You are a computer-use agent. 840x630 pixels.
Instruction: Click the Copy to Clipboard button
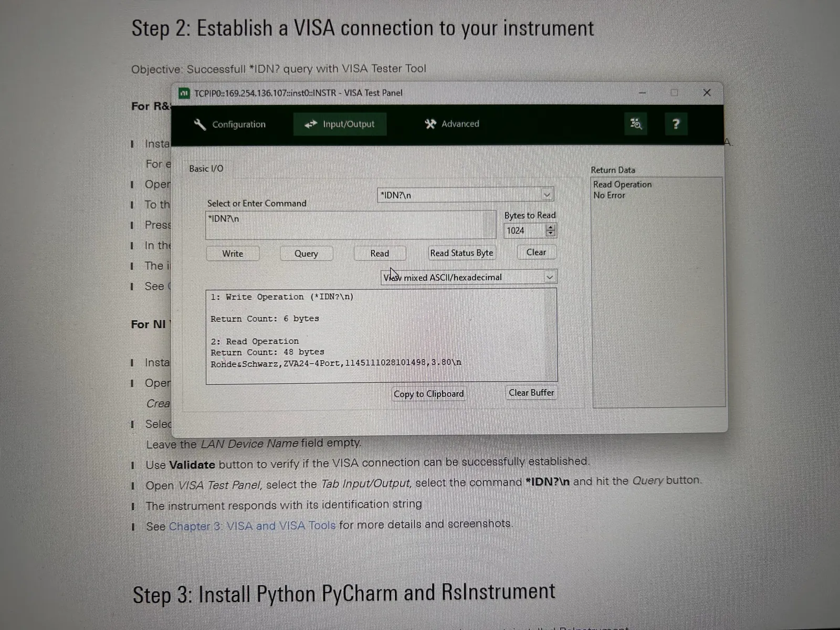pyautogui.click(x=429, y=394)
